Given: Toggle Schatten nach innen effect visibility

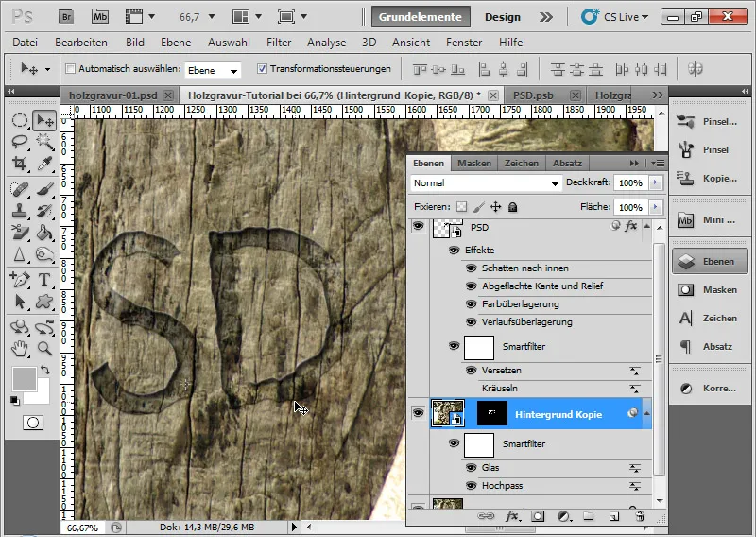Looking at the screenshot, I should click(x=471, y=268).
